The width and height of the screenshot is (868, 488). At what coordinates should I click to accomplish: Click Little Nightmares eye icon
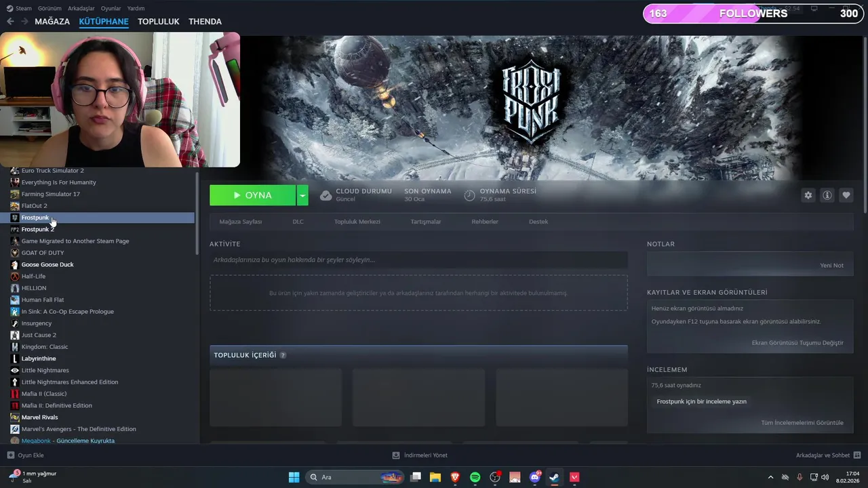[15, 370]
